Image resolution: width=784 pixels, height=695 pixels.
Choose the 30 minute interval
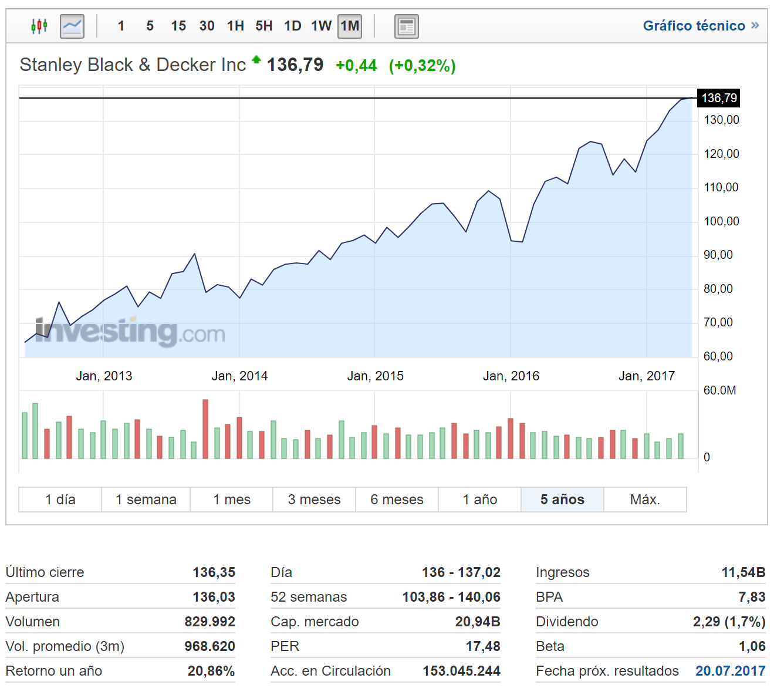207,26
